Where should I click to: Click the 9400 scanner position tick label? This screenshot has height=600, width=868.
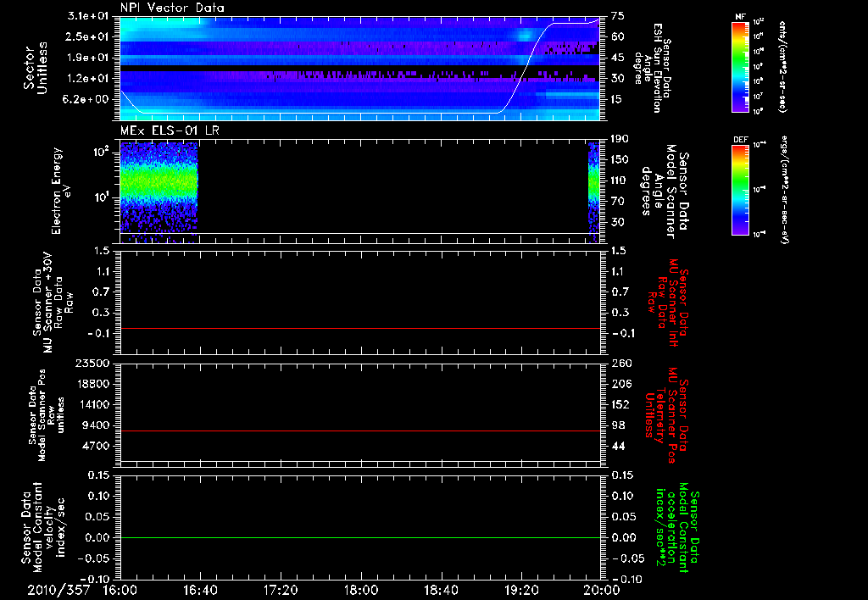[97, 425]
